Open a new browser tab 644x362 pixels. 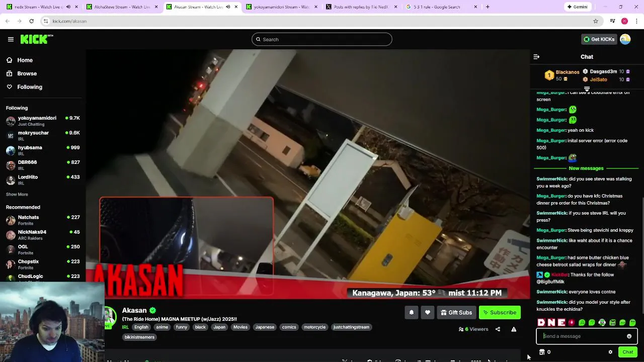pos(488,7)
